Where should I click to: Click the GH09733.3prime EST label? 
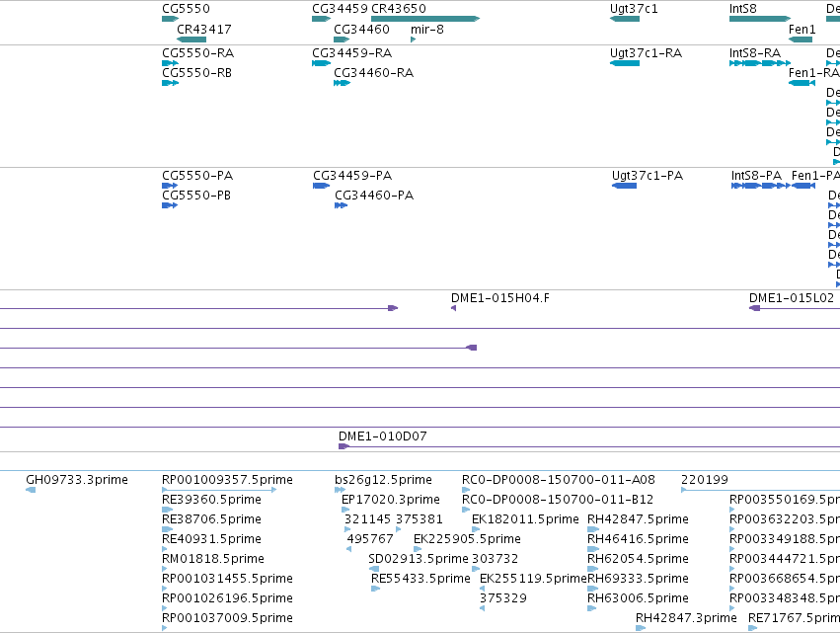tap(77, 480)
